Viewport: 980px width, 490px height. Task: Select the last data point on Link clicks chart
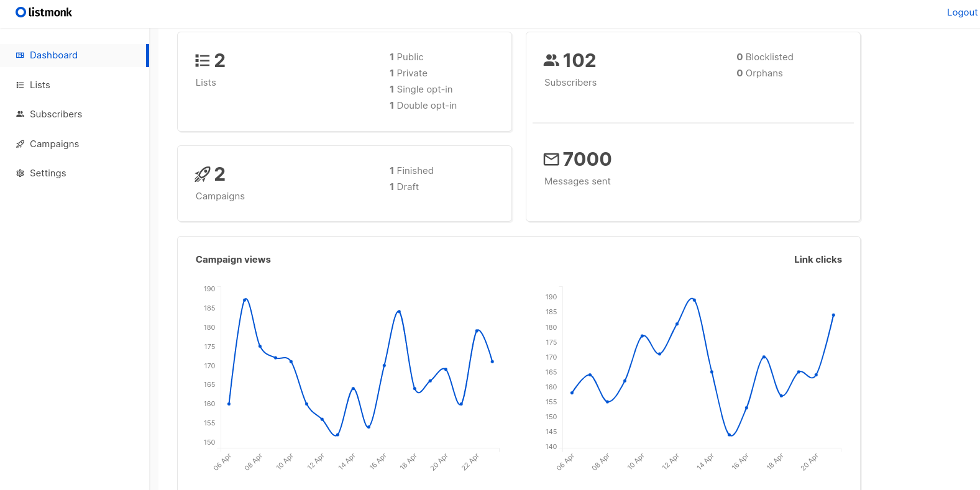pyautogui.click(x=833, y=315)
